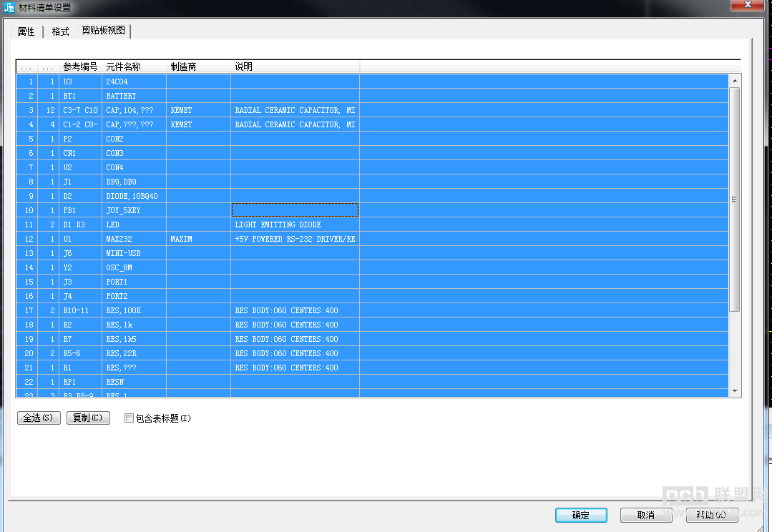Click the MINI-USB cell
Viewport: 772px width, 532px height.
pyautogui.click(x=134, y=253)
